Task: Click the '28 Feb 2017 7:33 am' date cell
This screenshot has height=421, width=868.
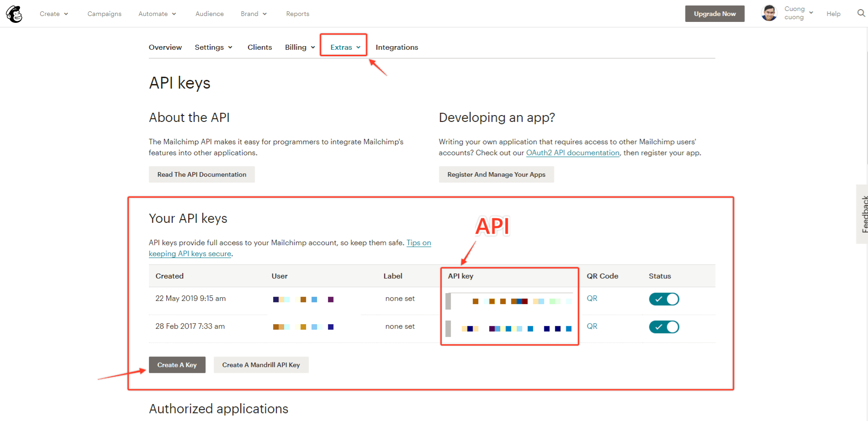Action: tap(190, 326)
